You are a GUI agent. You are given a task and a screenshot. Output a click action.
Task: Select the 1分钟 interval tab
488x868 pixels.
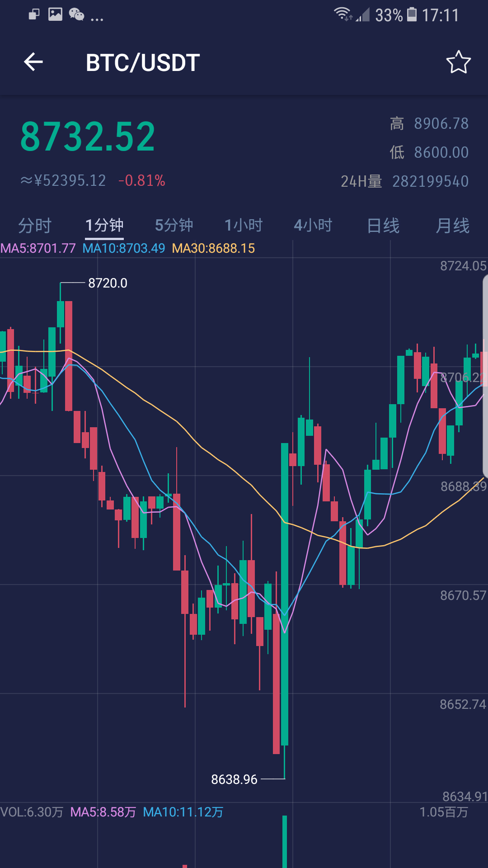tap(104, 225)
